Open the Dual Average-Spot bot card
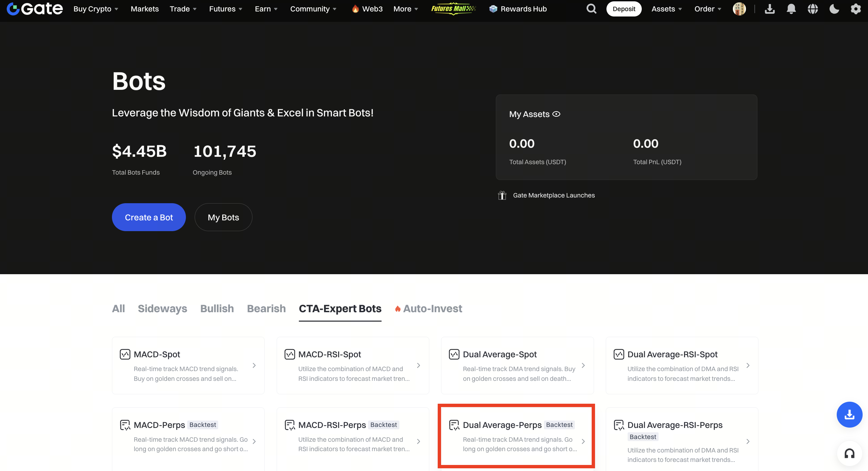This screenshot has height=471, width=868. coord(517,365)
